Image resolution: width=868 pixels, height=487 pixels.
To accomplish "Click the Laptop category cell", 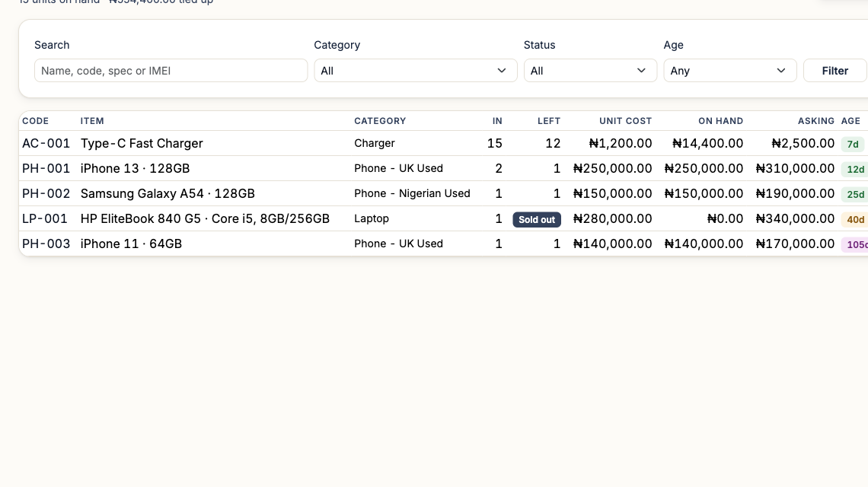I will (372, 218).
